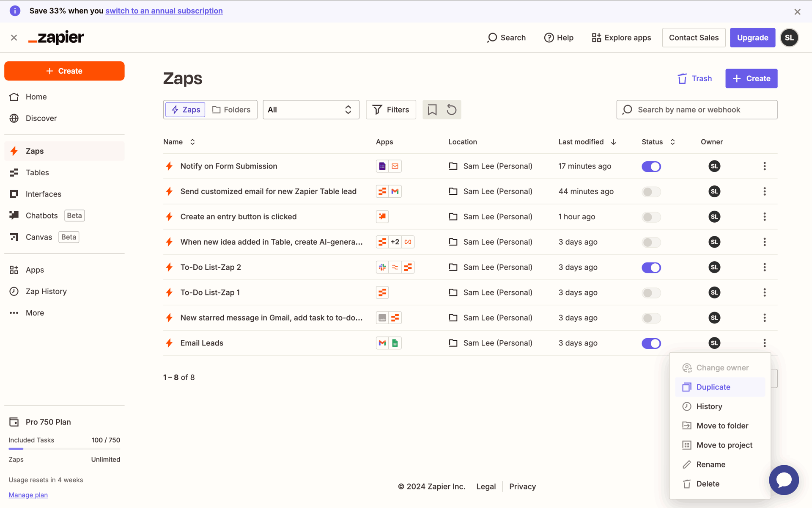Screen dimensions: 812x508
Task: Click the Upgrade button
Action: 752,38
